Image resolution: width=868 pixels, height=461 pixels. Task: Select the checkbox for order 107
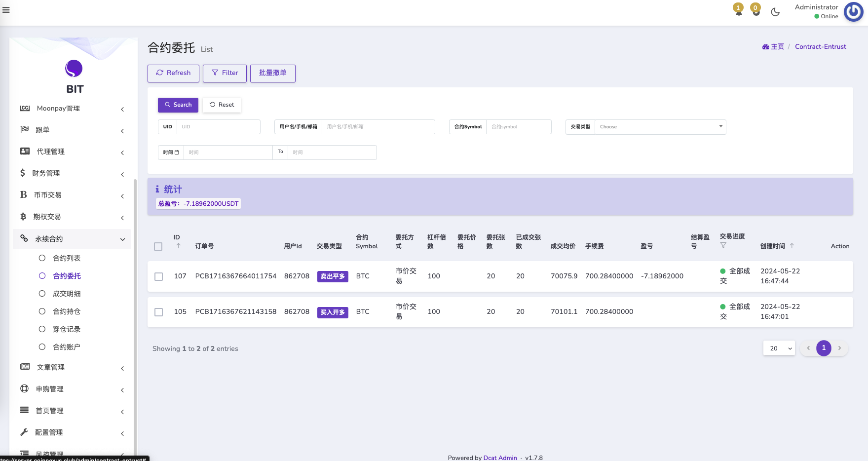(158, 277)
